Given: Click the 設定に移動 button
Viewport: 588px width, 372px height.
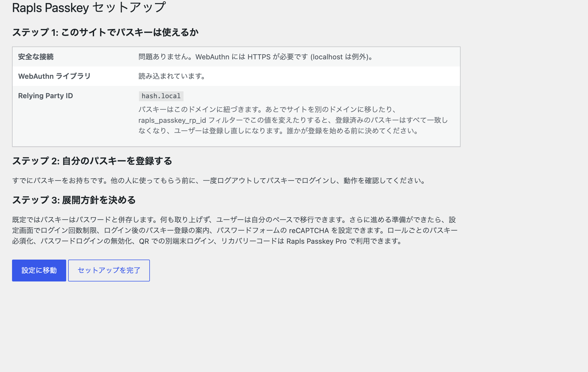Looking at the screenshot, I should pyautogui.click(x=39, y=270).
